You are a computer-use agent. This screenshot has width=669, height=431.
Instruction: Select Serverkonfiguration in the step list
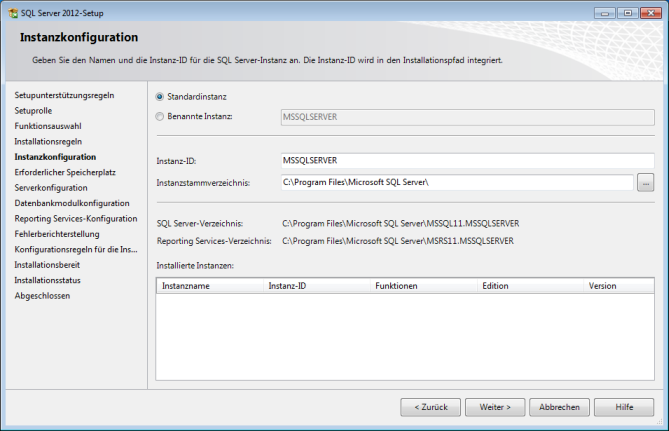click(x=51, y=188)
